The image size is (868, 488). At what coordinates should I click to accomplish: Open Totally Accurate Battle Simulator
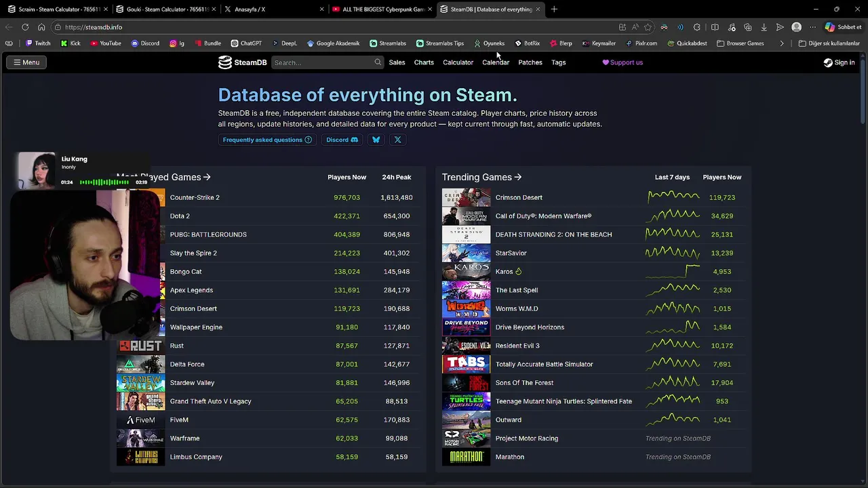[x=544, y=364]
